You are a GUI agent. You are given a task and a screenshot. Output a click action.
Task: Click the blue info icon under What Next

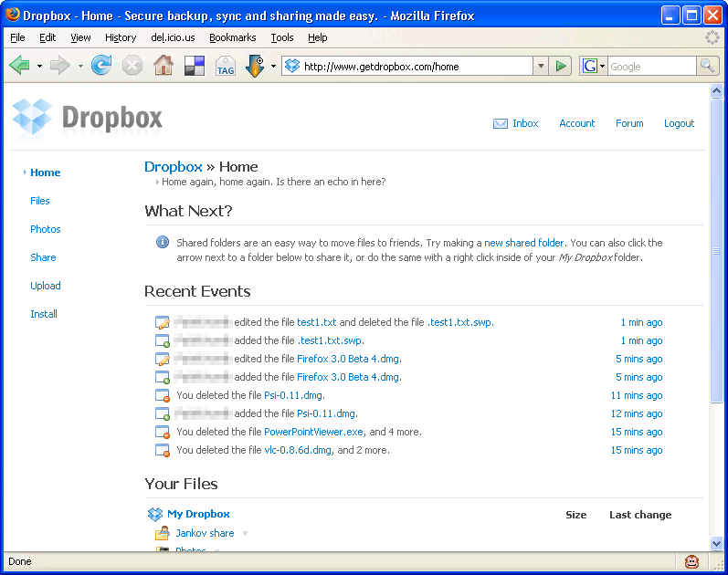162,242
